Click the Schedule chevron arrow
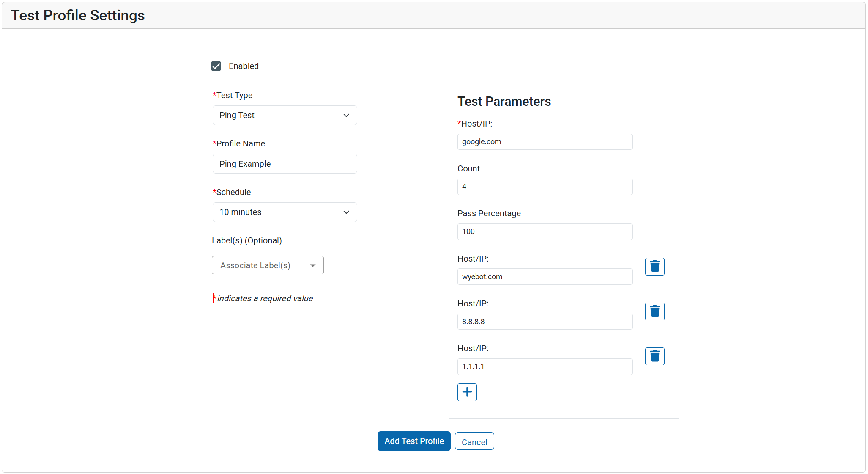The image size is (868, 474). (346, 212)
